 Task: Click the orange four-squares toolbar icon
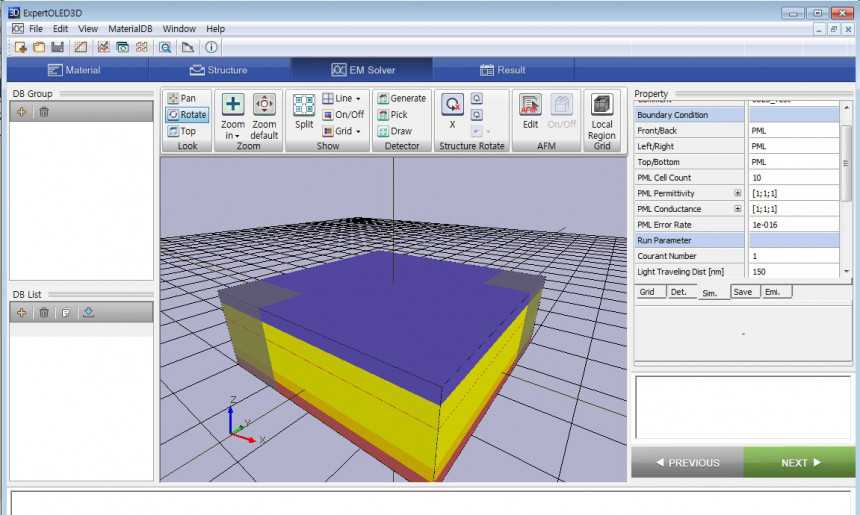coord(142,47)
